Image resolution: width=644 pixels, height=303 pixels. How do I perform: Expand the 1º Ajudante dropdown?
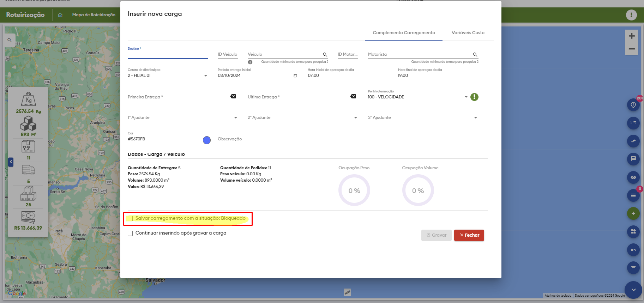[x=235, y=118]
